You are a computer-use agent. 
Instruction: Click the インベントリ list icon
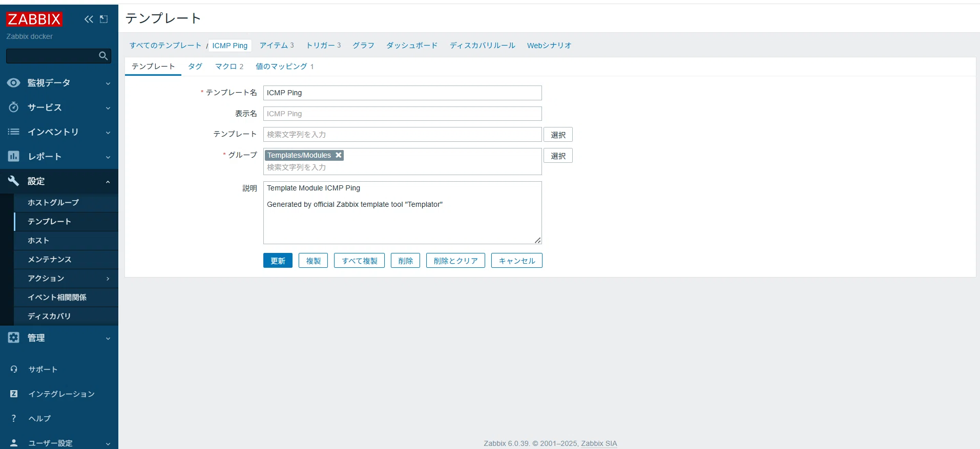(14, 132)
